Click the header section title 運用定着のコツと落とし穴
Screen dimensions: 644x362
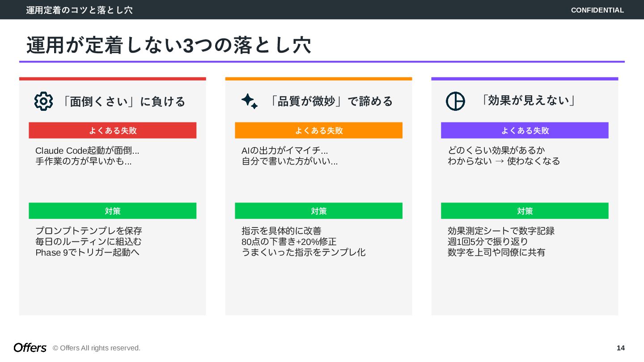(79, 10)
